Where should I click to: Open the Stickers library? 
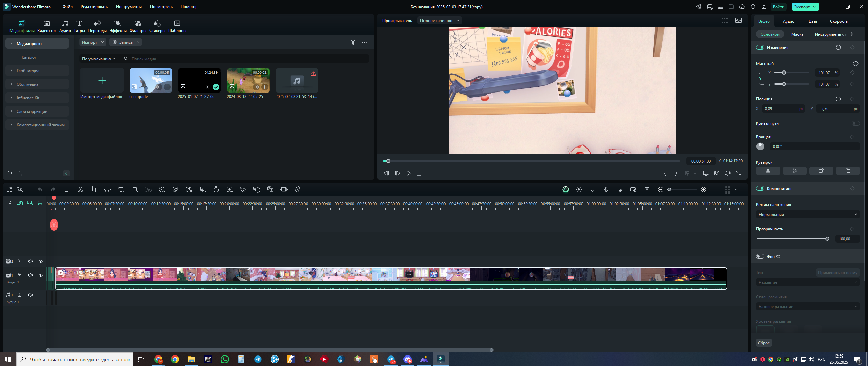coord(157,26)
